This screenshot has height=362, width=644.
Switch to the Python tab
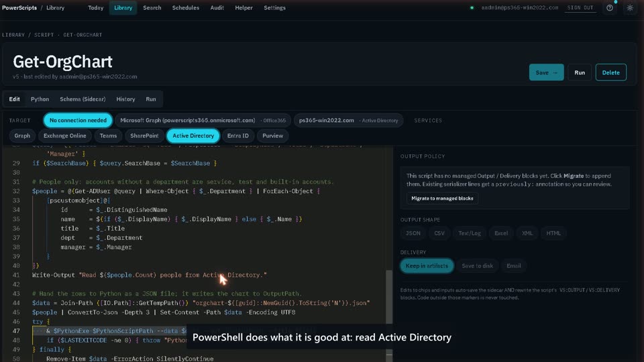(40, 99)
